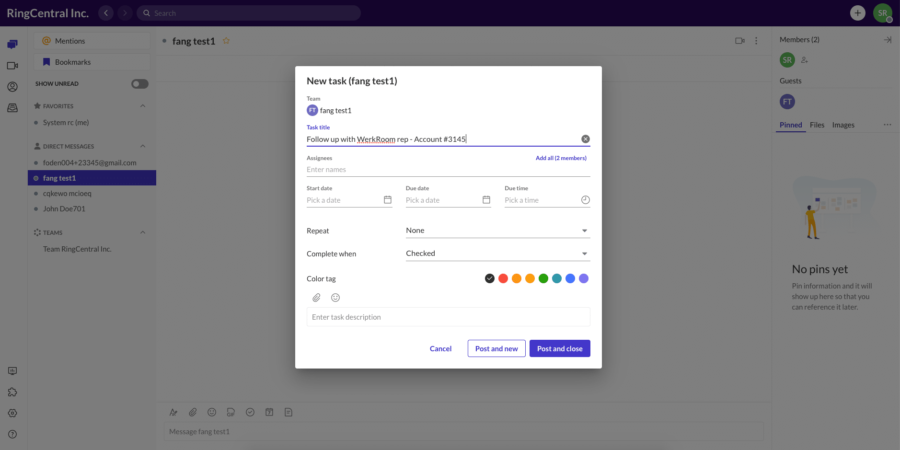Start a video call from header

[740, 41]
